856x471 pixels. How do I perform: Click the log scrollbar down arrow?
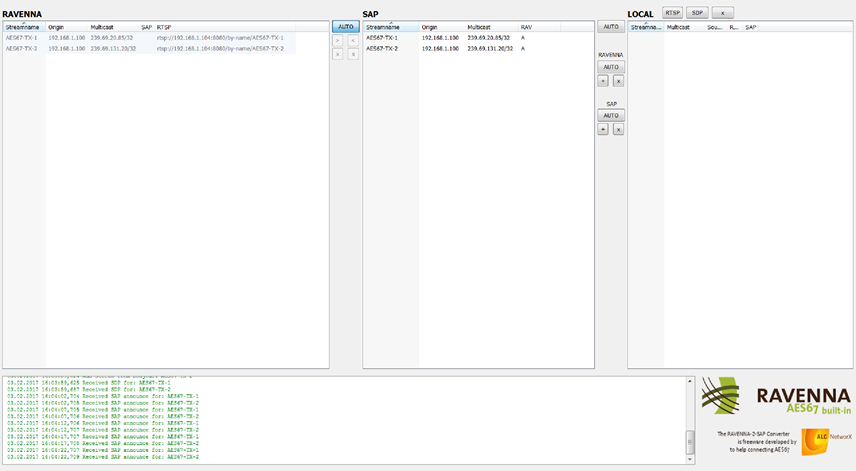(690, 460)
